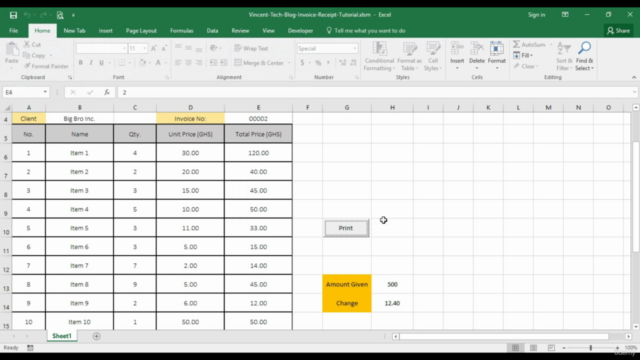The height and width of the screenshot is (360, 640).
Task: Switch to Formulas tab
Action: 182,31
